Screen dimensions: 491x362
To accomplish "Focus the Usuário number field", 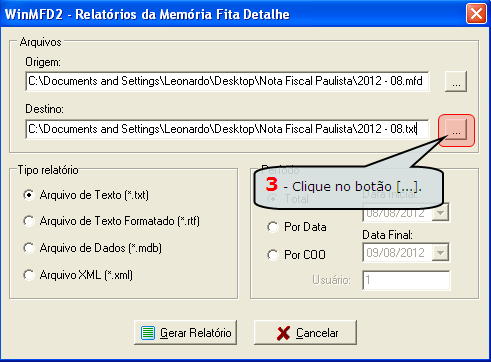I will [406, 280].
